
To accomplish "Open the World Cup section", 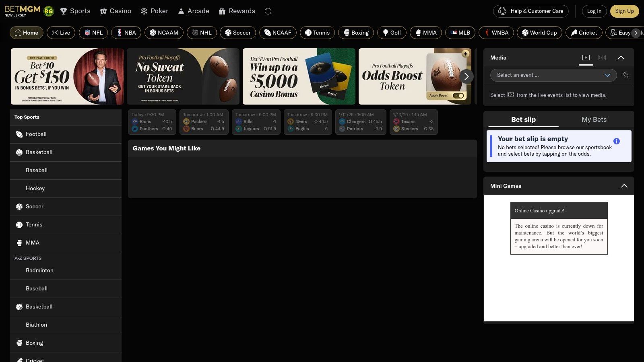I will (x=539, y=33).
